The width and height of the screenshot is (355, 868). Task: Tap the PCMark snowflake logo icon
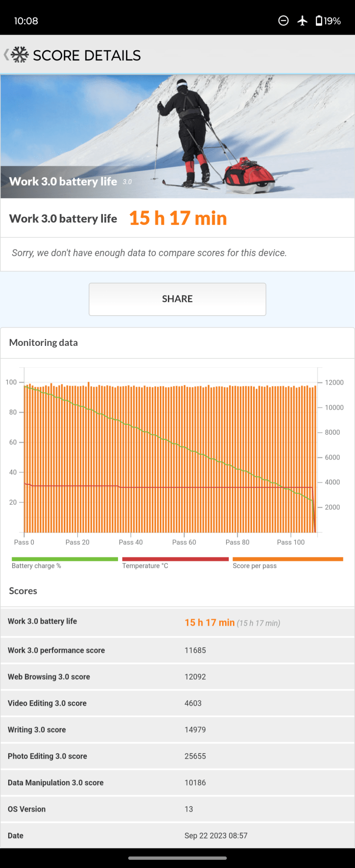coord(20,55)
